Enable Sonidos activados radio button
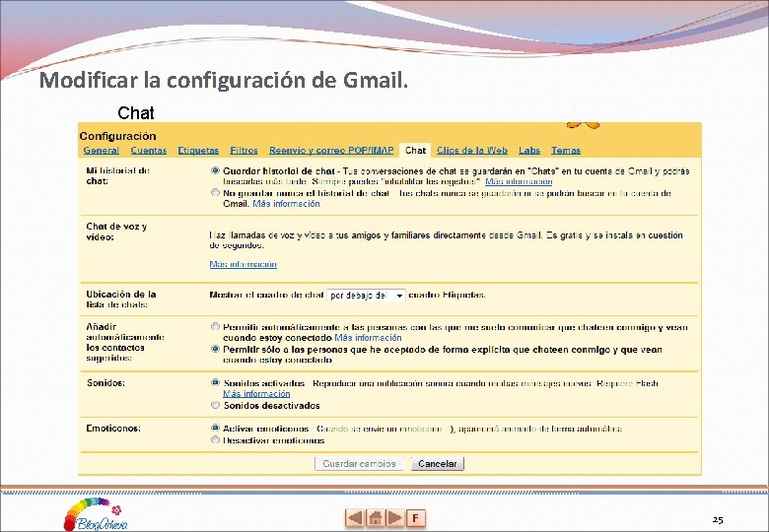The width and height of the screenshot is (769, 532). pos(215,382)
